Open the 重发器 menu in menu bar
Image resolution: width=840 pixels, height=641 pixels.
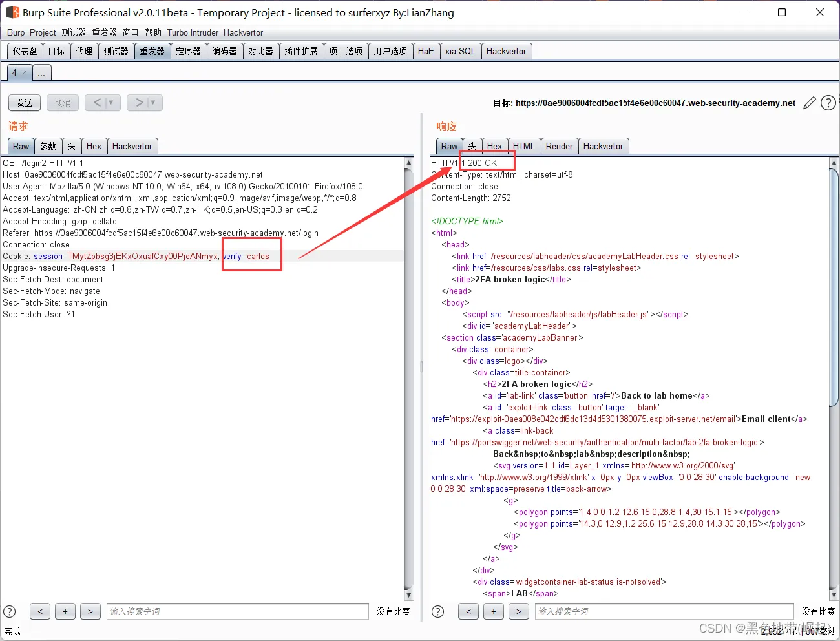pos(104,32)
